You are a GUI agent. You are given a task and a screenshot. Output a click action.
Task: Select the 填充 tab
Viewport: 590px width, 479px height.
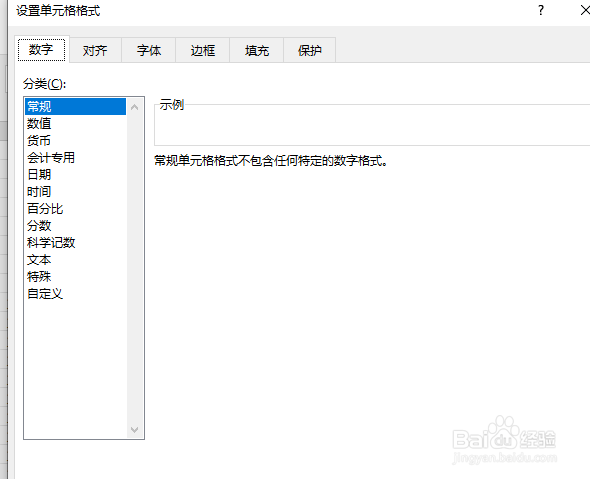click(x=257, y=50)
